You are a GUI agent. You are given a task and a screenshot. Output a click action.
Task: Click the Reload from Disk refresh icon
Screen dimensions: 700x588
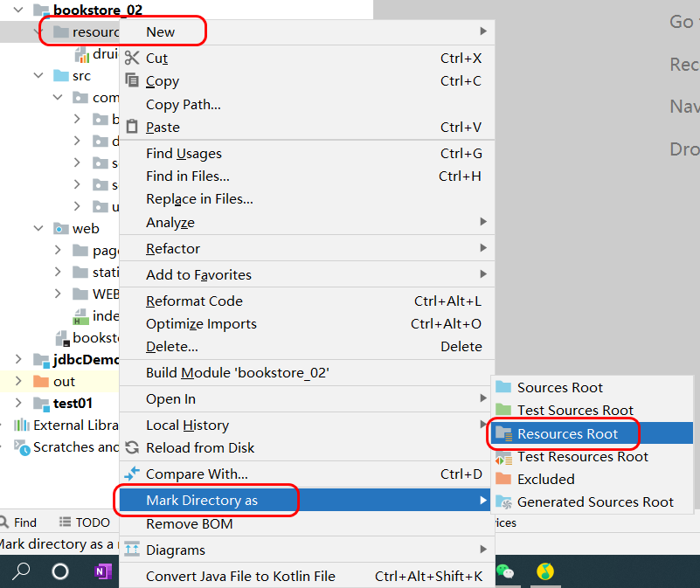(x=132, y=447)
